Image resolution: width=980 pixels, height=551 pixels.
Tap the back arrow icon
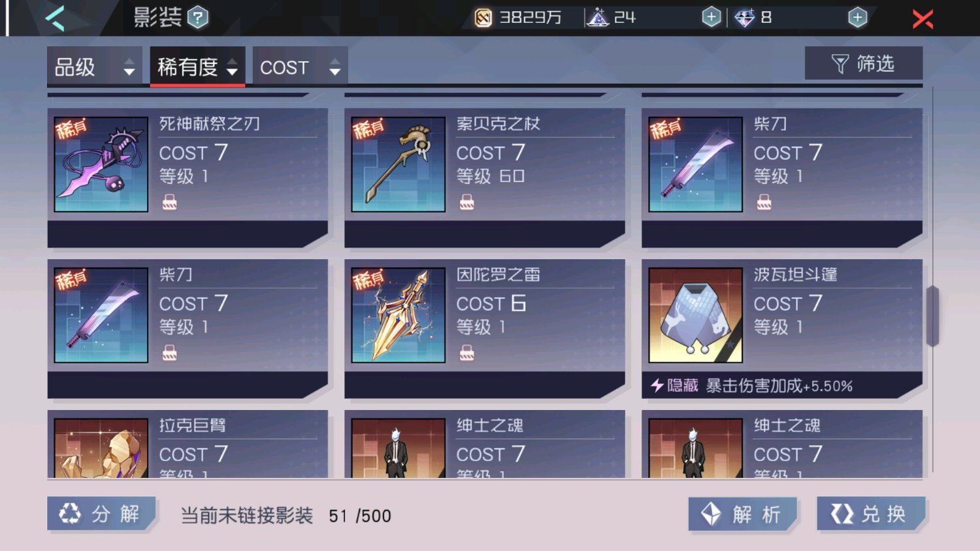click(56, 18)
